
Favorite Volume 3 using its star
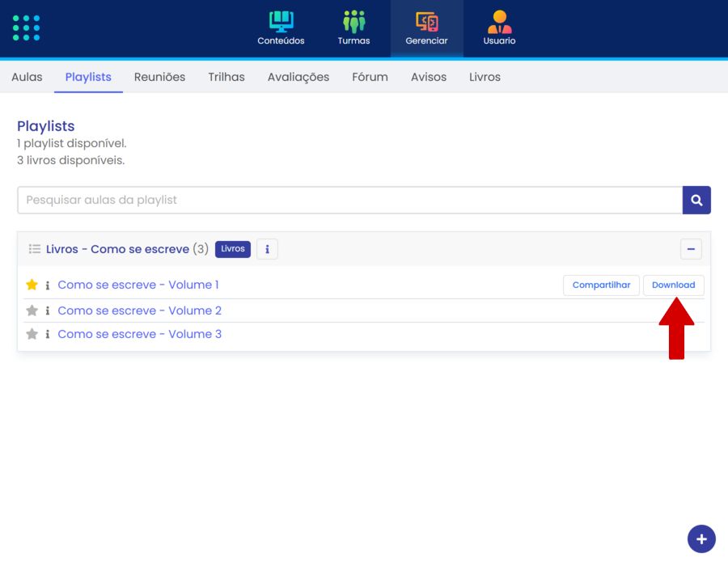(x=32, y=335)
